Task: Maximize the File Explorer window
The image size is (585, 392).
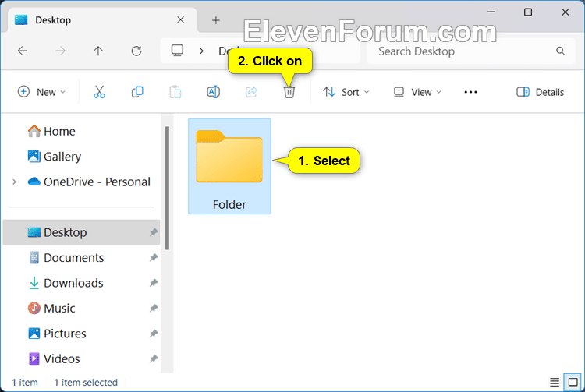Action: 528,12
